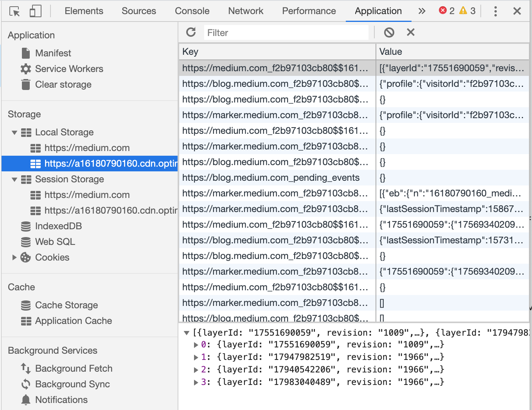Activate the inspect element cursor icon
Screen dimensions: 532x410
[x=15, y=11]
